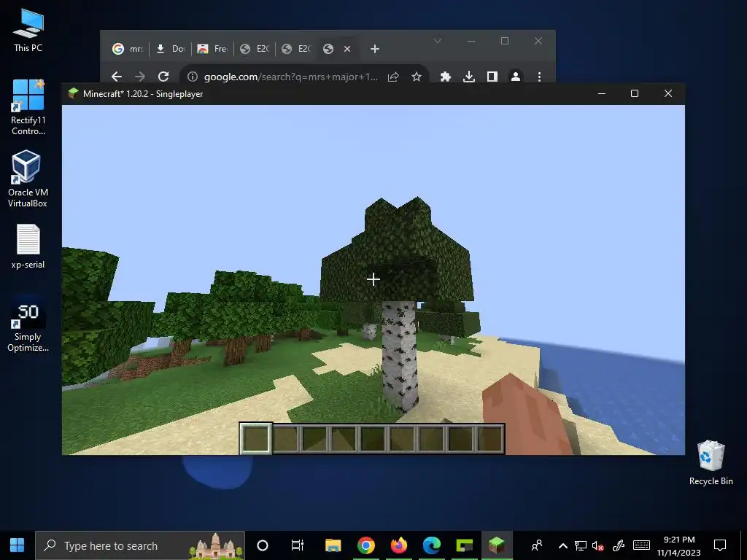Switch to the first E20 Chrome tab
Screen dimensions: 747x560
pos(255,49)
